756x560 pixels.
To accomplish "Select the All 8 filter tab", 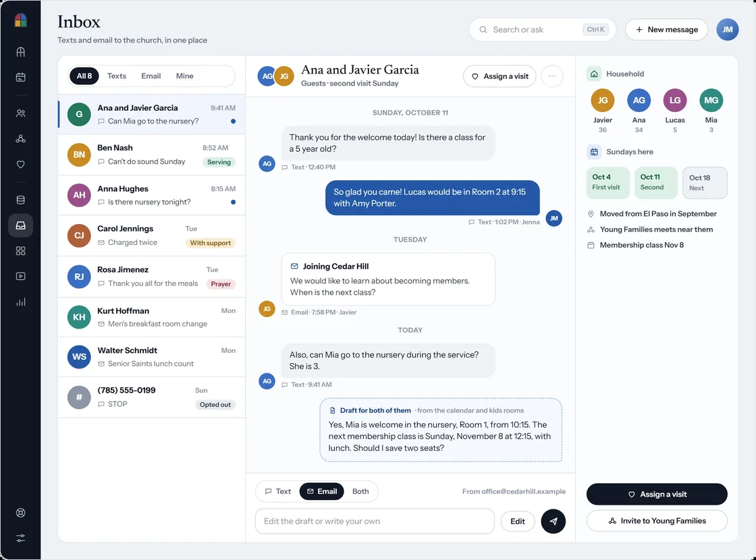I will click(x=84, y=76).
